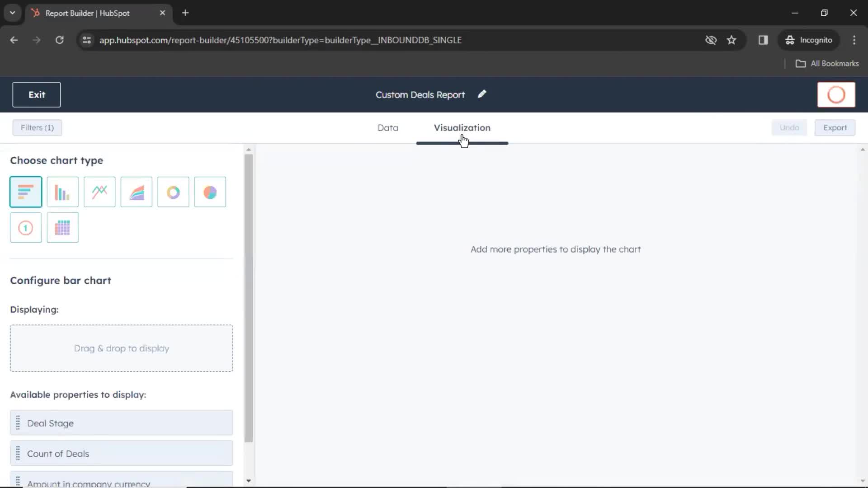Click the Export button

835,127
